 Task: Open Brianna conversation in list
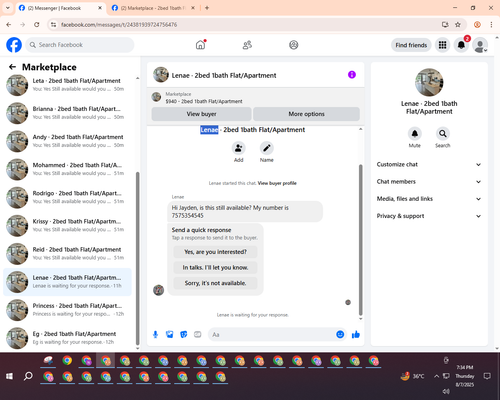coord(67,113)
